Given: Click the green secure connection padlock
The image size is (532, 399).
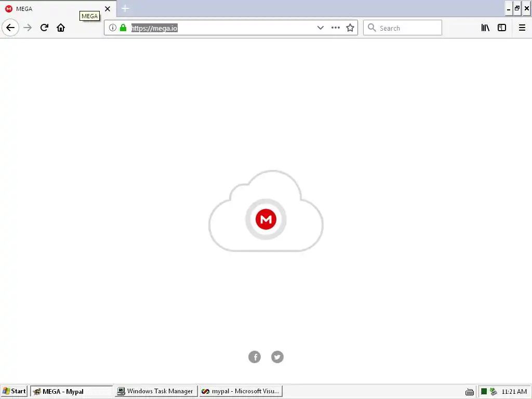Looking at the screenshot, I should pos(123,28).
